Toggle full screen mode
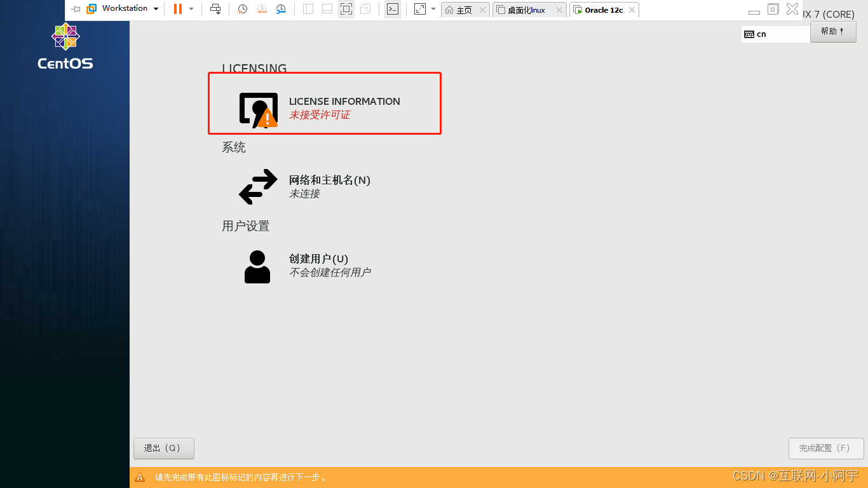Screen dimensions: 868x488 346,9
